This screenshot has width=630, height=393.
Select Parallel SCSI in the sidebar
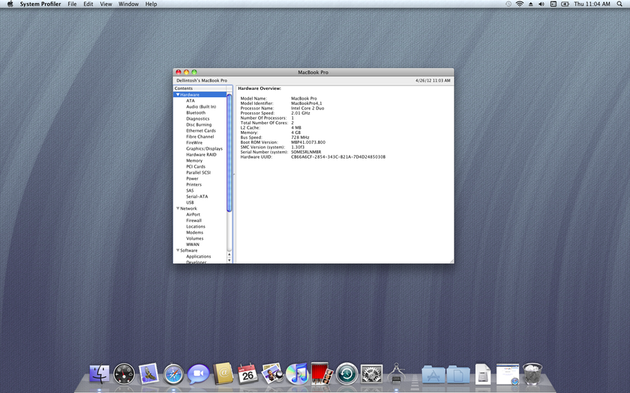[198, 173]
